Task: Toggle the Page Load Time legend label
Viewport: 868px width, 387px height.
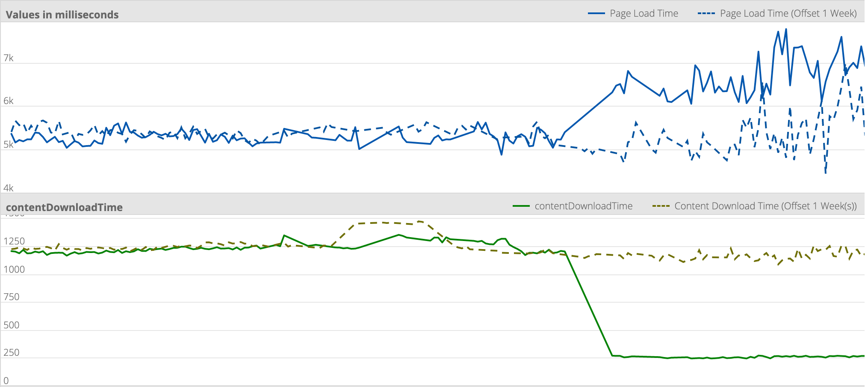Action: click(x=644, y=14)
